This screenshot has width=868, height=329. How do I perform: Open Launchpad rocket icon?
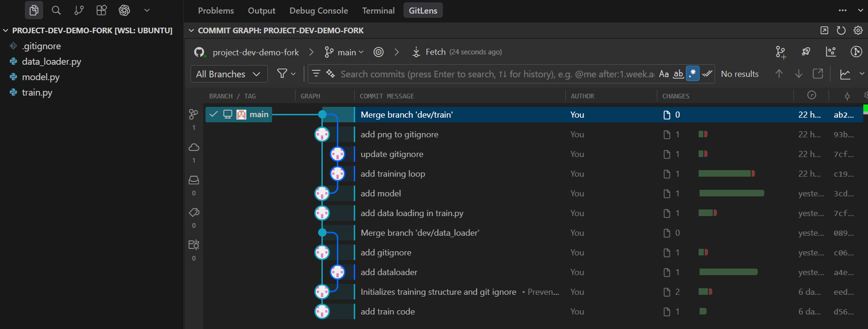(x=806, y=52)
